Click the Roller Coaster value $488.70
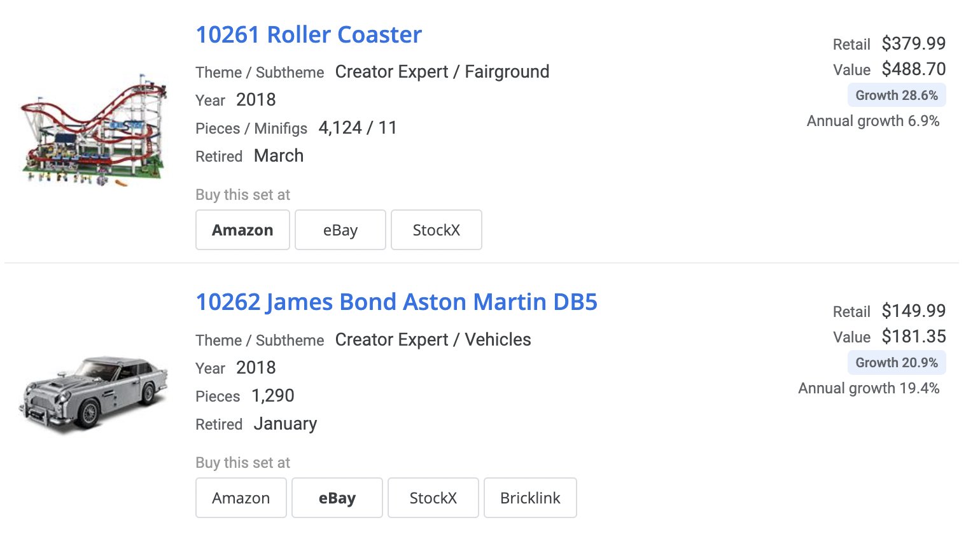Image resolution: width=980 pixels, height=541 pixels. click(914, 69)
